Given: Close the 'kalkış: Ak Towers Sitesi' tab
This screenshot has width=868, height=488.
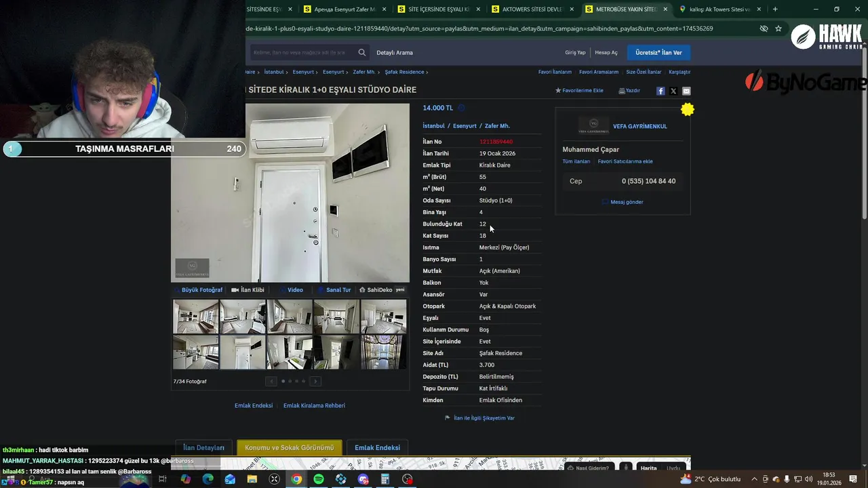Looking at the screenshot, I should (x=759, y=9).
